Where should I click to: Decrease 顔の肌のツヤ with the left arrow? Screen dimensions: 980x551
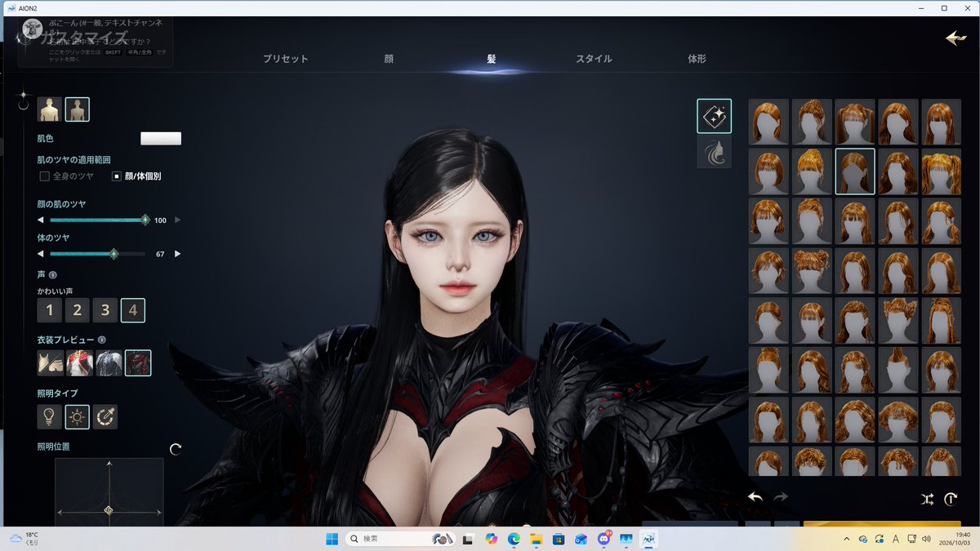(41, 220)
